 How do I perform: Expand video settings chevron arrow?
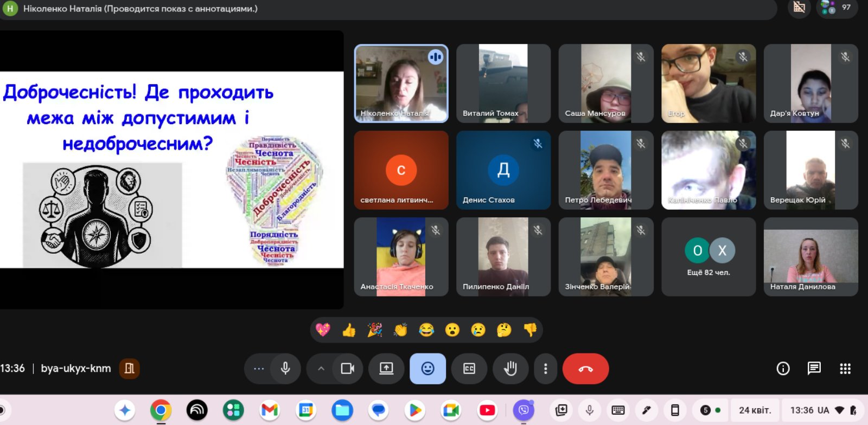321,369
